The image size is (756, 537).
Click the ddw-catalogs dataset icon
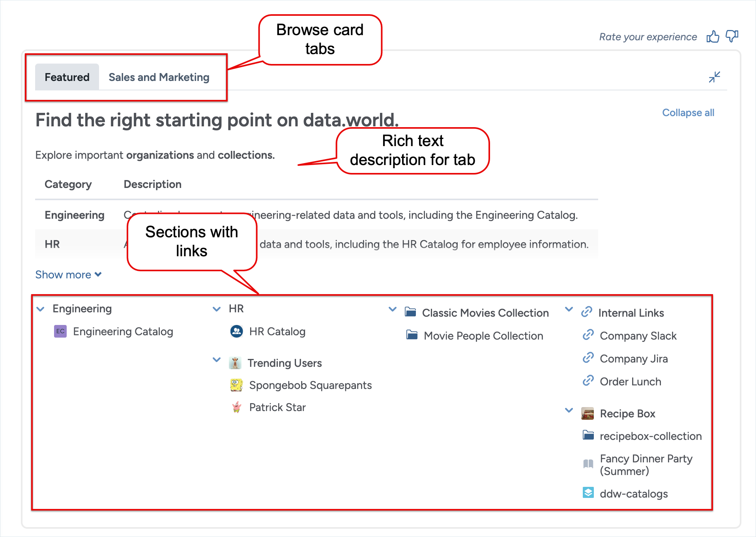coord(588,493)
